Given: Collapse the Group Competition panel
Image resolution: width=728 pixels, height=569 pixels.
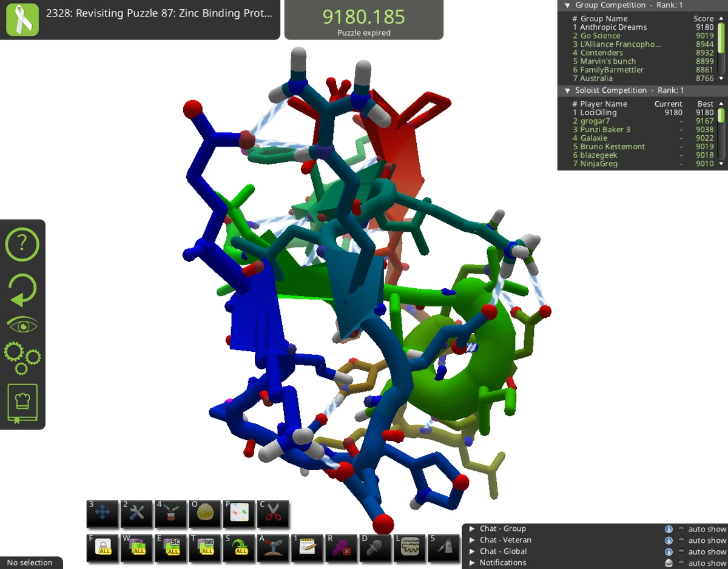Looking at the screenshot, I should (x=567, y=5).
